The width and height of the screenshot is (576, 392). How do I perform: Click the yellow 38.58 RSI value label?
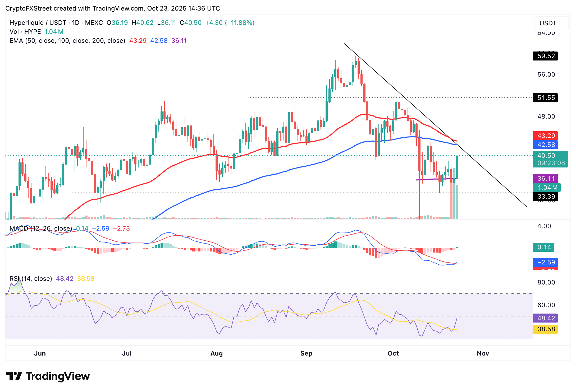coord(546,329)
